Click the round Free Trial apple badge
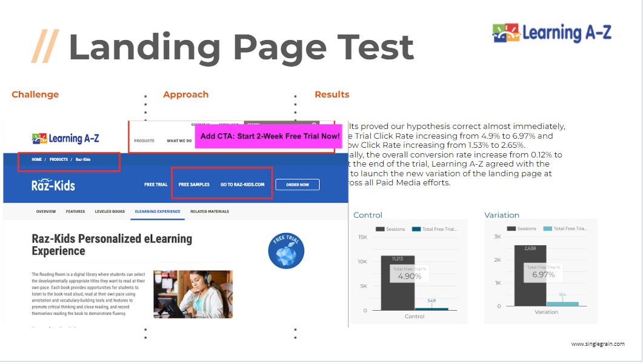 tap(286, 251)
